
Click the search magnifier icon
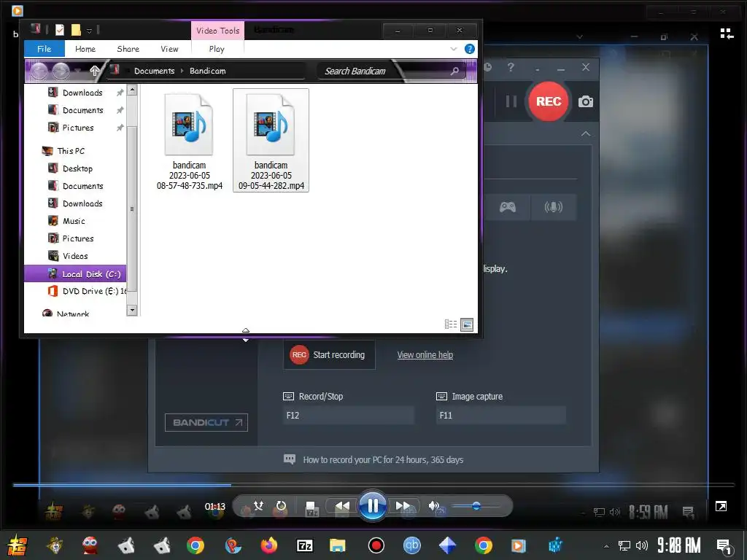pyautogui.click(x=454, y=71)
